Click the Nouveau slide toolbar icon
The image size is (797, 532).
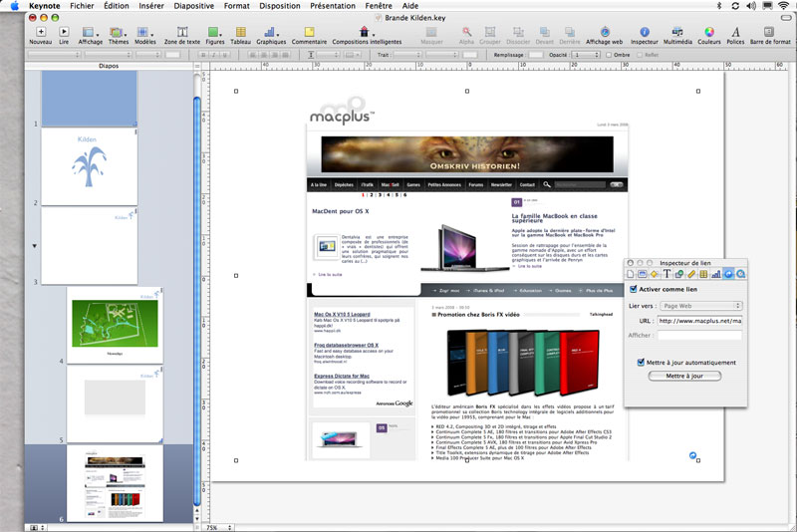coord(41,32)
